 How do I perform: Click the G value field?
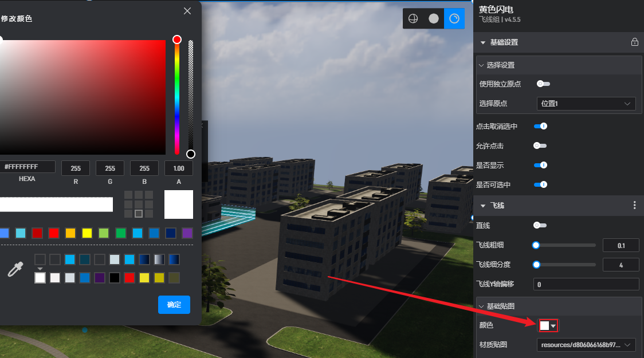click(x=110, y=168)
